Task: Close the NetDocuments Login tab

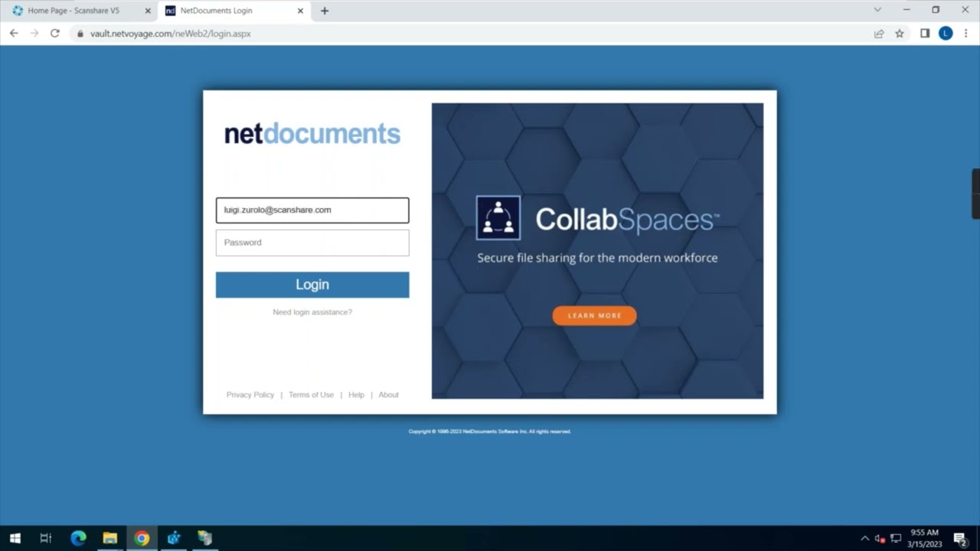Action: pyautogui.click(x=300, y=11)
